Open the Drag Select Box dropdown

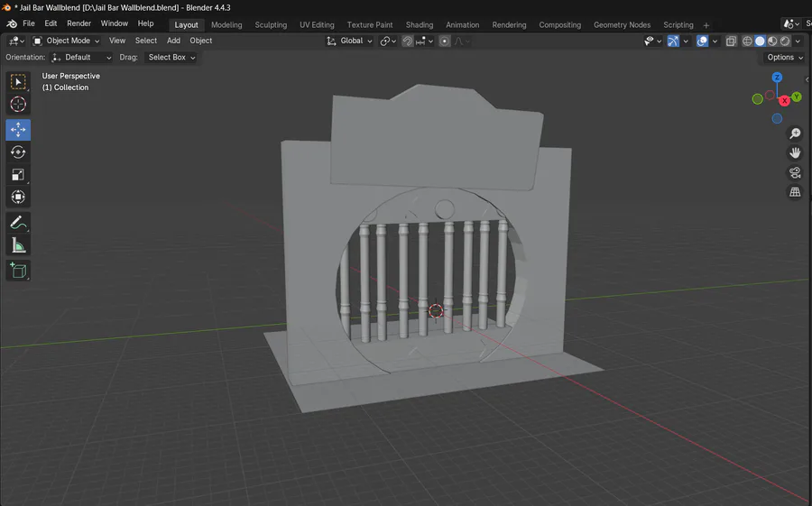pyautogui.click(x=171, y=58)
